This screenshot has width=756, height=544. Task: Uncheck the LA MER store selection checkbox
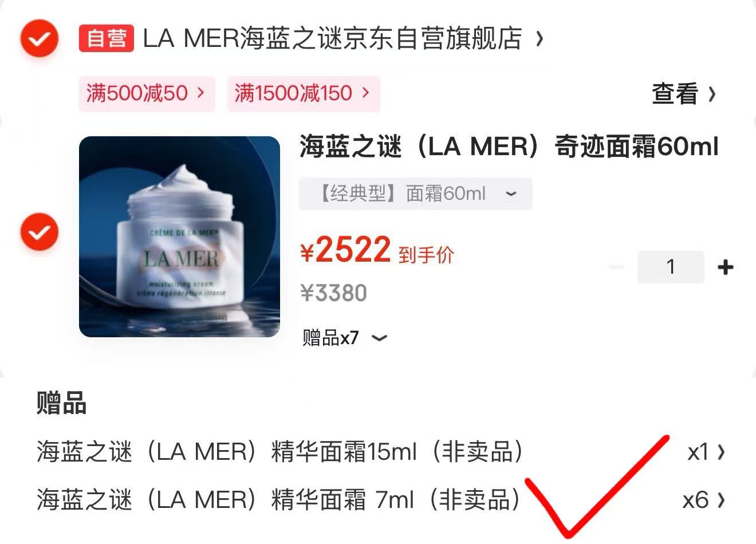(x=39, y=39)
